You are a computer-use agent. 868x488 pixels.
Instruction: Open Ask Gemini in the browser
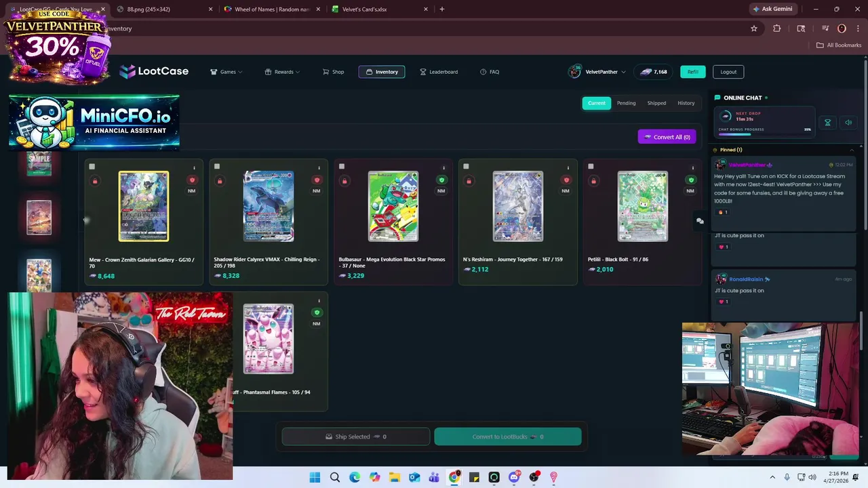click(772, 9)
